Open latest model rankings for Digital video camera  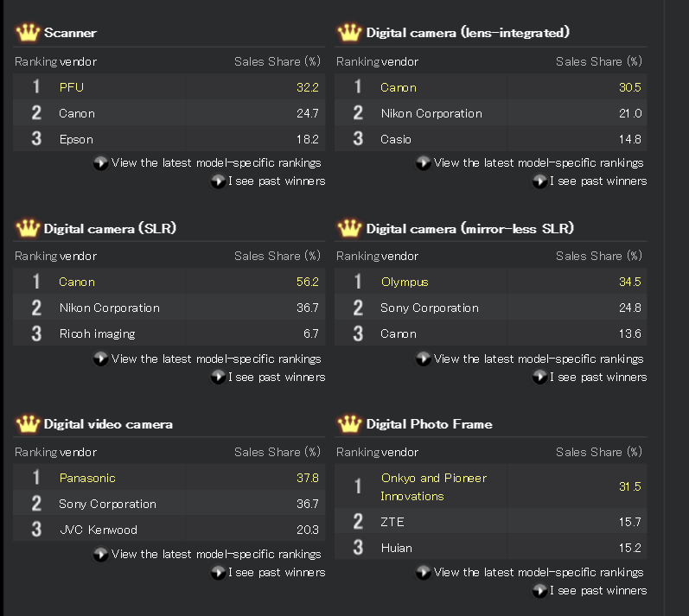[216, 554]
